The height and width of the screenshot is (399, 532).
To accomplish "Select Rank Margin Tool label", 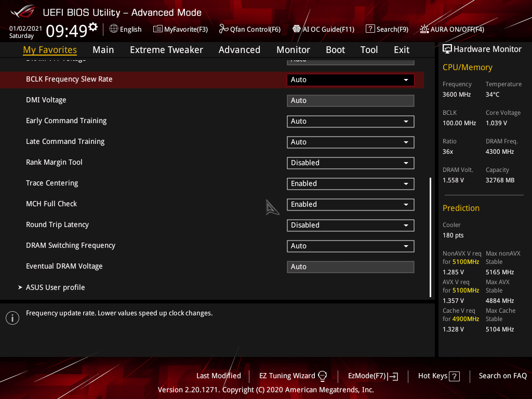I will (54, 162).
